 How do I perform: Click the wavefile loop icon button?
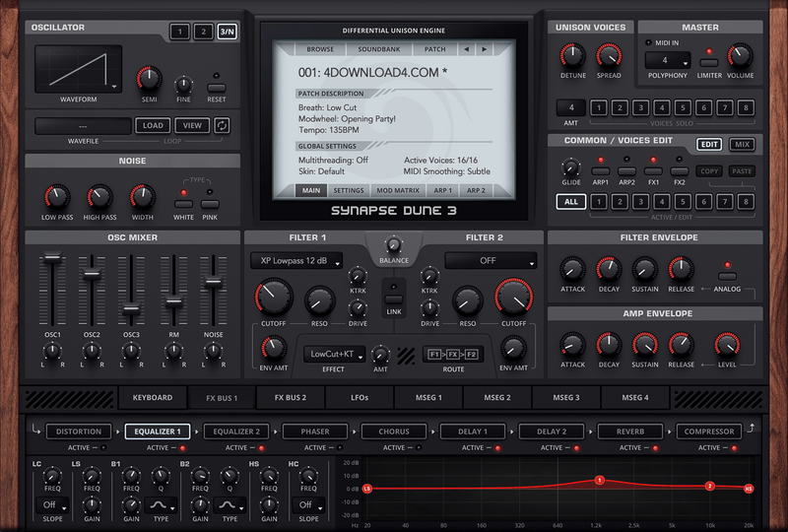(223, 125)
